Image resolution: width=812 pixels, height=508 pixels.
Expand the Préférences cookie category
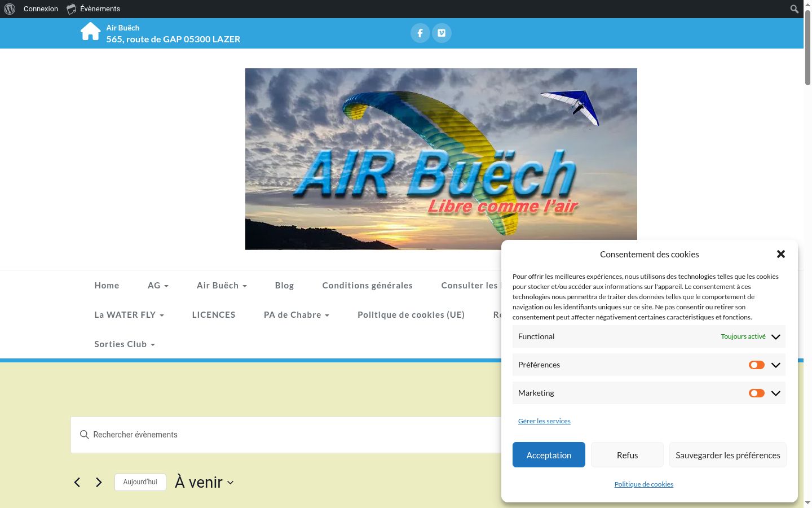(776, 365)
